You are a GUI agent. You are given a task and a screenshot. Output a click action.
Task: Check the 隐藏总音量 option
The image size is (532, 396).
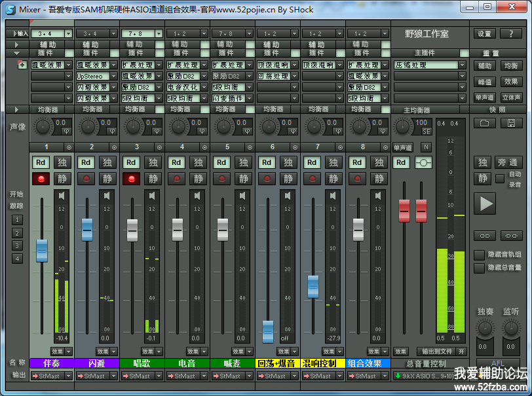(x=478, y=267)
